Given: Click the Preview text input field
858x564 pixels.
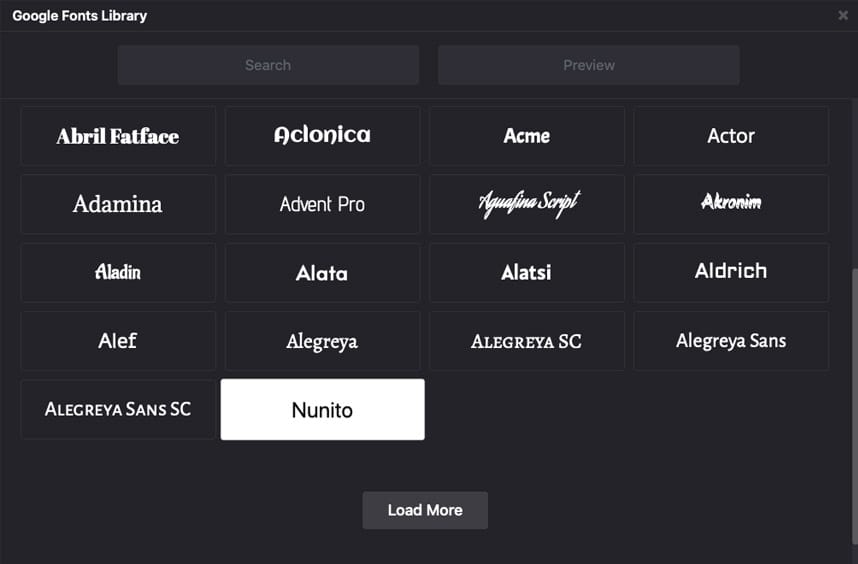Looking at the screenshot, I should [x=588, y=65].
